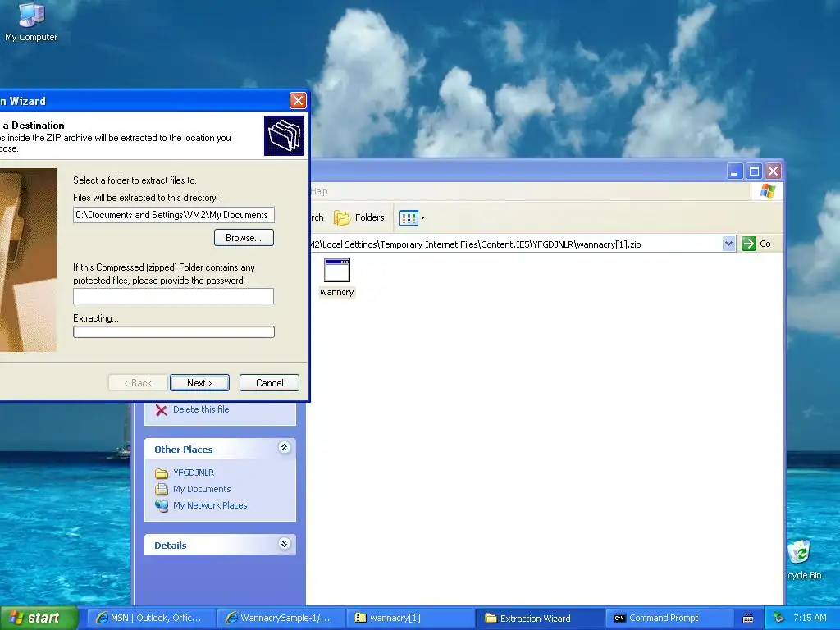
Task: Switch to WannacrySample-1 taskbar window
Action: tap(281, 618)
